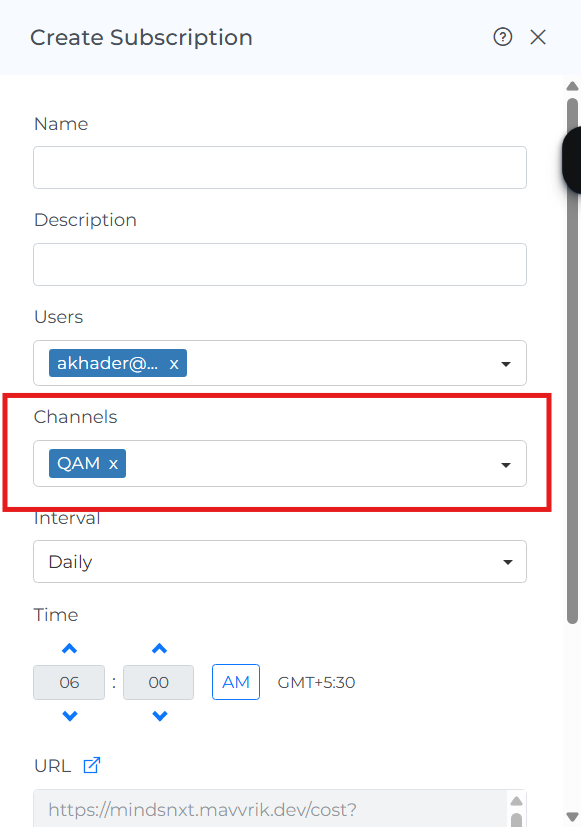581x830 pixels.
Task: Remove the QAM channel tag
Action: pyautogui.click(x=113, y=464)
